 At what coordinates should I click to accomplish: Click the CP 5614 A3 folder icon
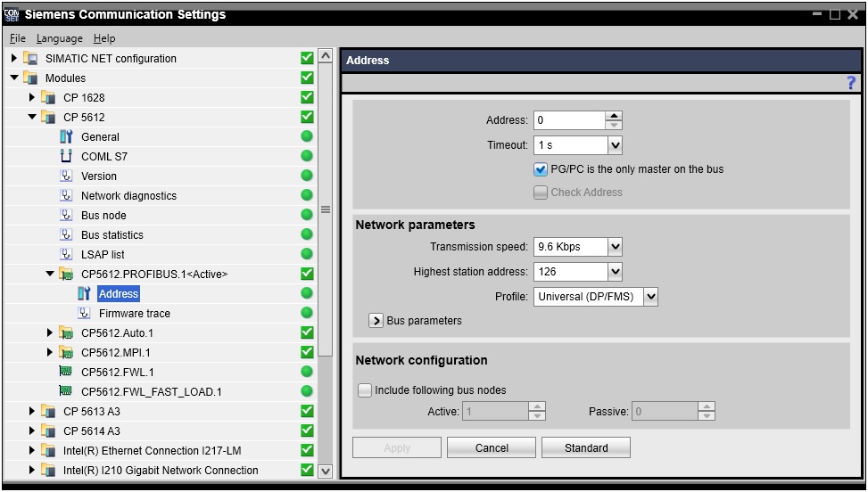(49, 431)
